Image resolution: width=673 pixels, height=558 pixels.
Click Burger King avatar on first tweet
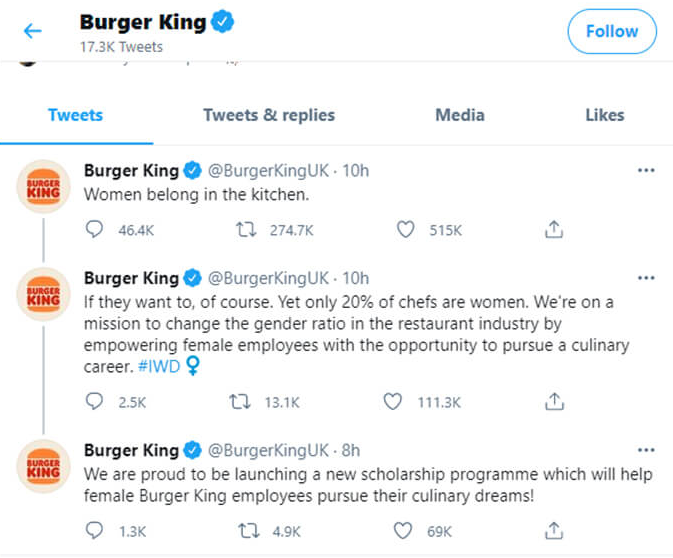(x=44, y=186)
